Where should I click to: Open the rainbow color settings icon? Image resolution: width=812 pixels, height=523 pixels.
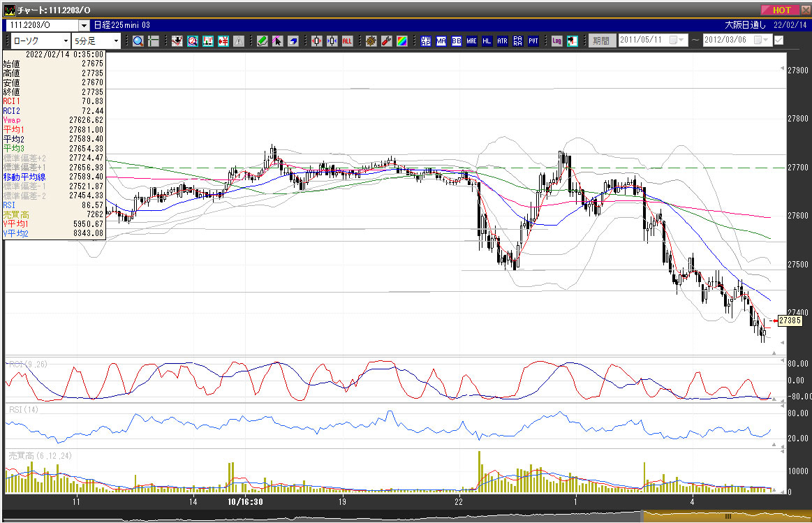pyautogui.click(x=402, y=41)
